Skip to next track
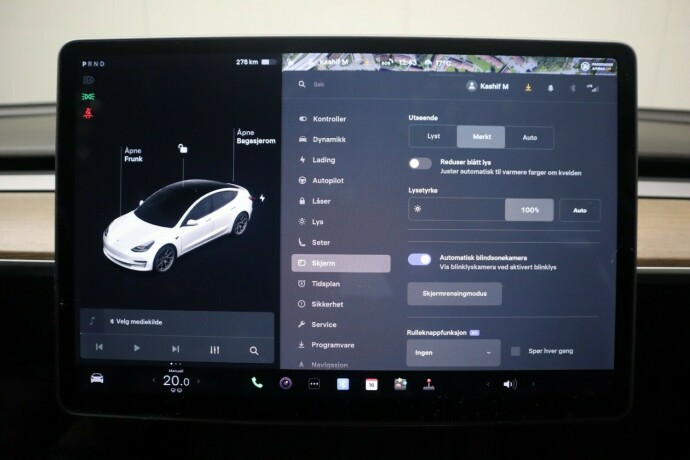This screenshot has width=690, height=460. pos(175,349)
